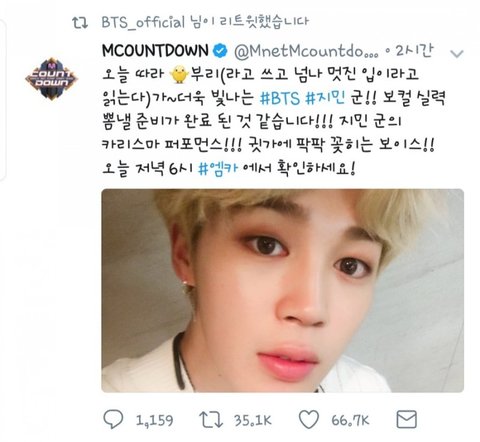Open MCOUNTDOWN display name

(x=155, y=51)
